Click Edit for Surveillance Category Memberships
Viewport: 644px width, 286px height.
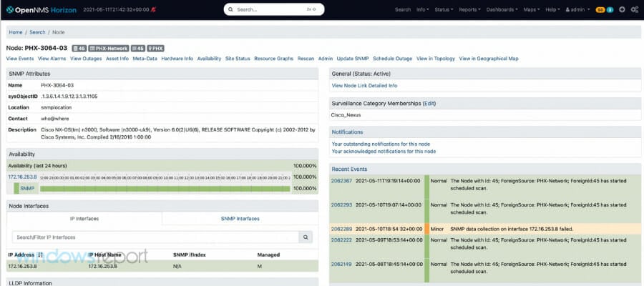tap(429, 104)
